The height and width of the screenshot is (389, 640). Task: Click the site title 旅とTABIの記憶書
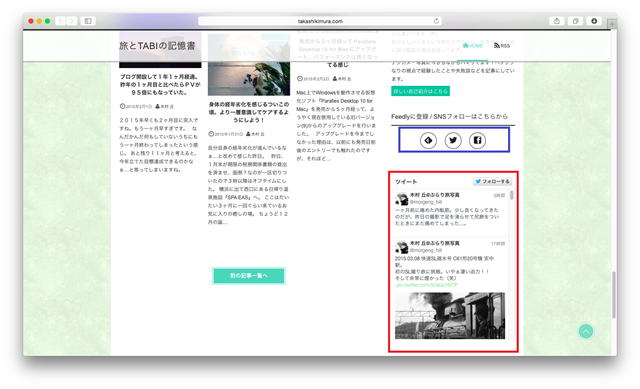tap(157, 46)
